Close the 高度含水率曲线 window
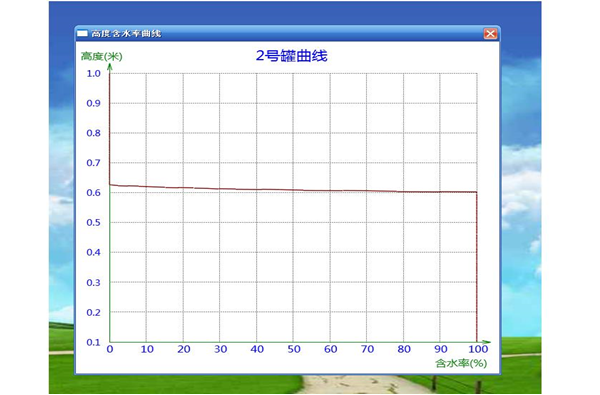Image resolution: width=600 pixels, height=395 pixels. coord(490,34)
